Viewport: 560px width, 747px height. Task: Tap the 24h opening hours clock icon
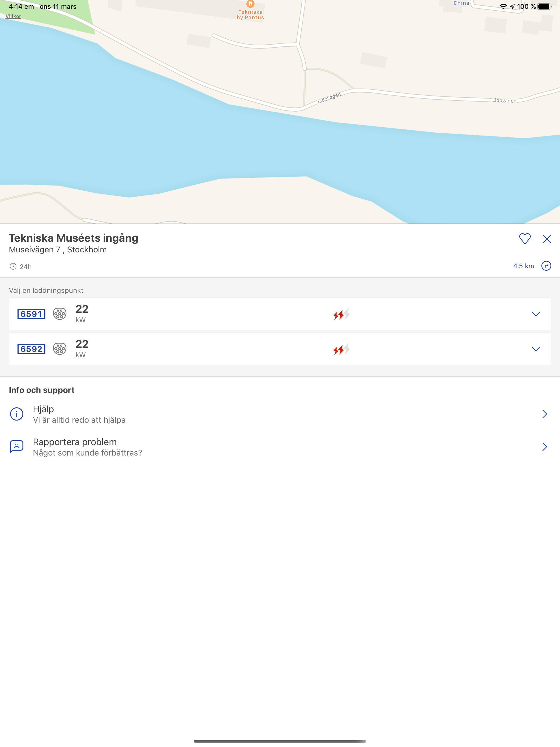point(13,266)
